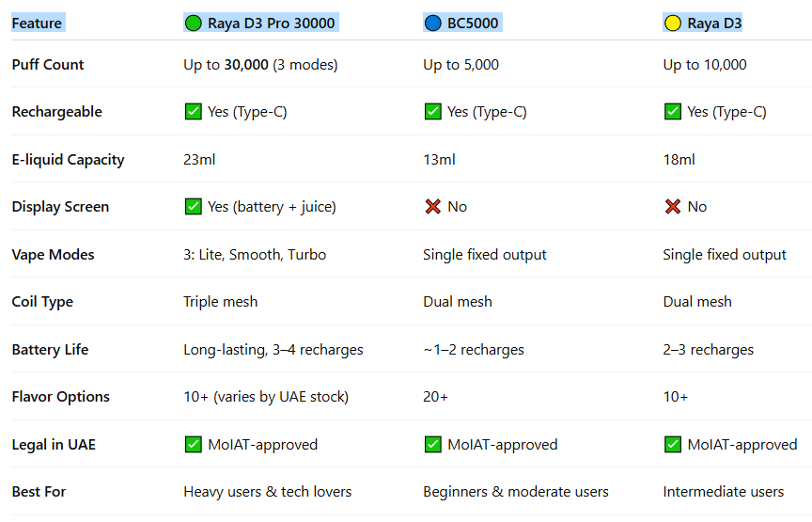Click the Flavor Options row label
The width and height of the screenshot is (812, 522).
(60, 397)
